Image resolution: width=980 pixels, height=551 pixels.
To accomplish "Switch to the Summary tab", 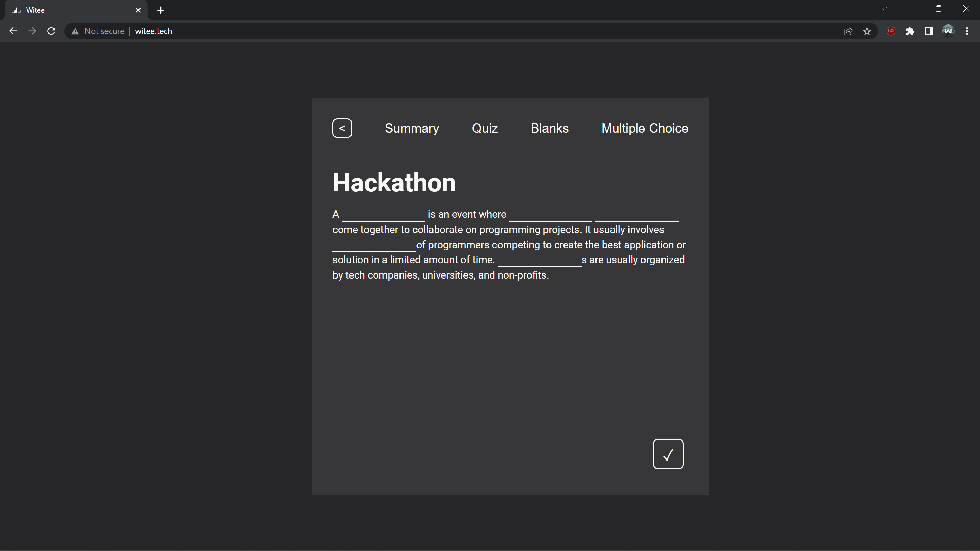I will [x=412, y=128].
